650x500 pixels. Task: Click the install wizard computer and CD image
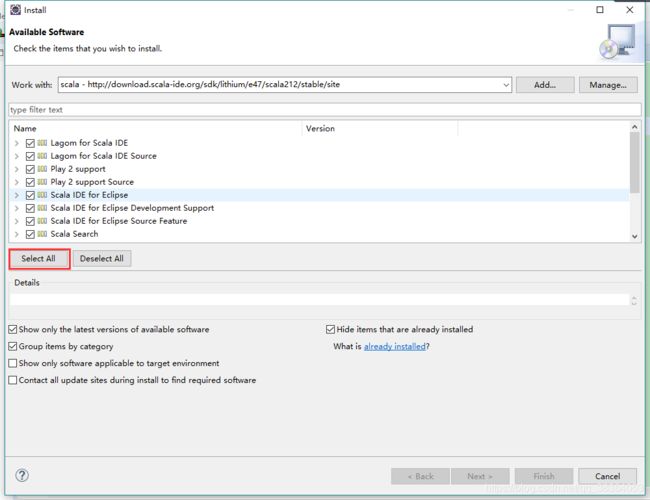(617, 41)
